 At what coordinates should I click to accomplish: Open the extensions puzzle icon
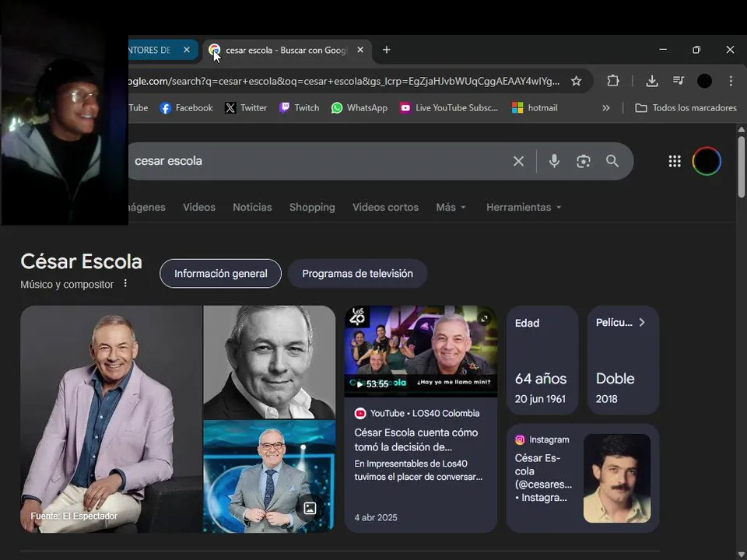coord(613,81)
